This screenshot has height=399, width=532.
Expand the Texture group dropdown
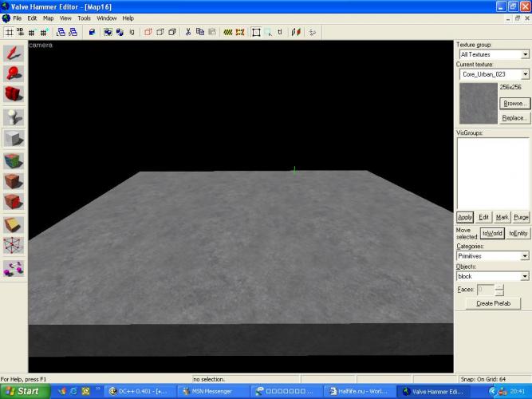525,54
